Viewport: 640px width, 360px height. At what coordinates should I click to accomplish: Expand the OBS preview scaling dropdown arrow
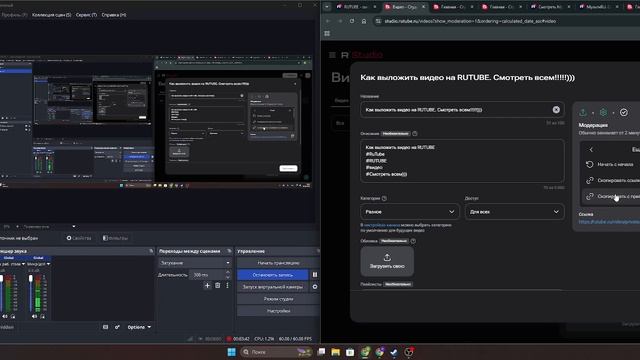[73, 227]
